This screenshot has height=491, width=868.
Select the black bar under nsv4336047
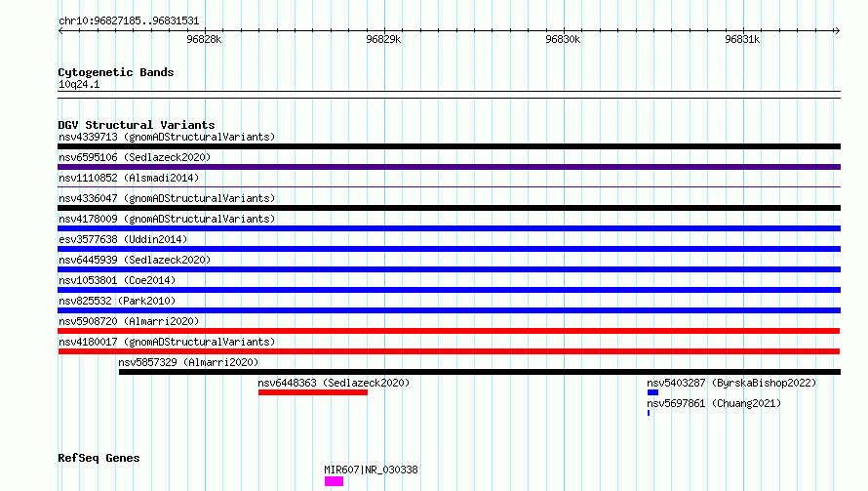pyautogui.click(x=449, y=208)
